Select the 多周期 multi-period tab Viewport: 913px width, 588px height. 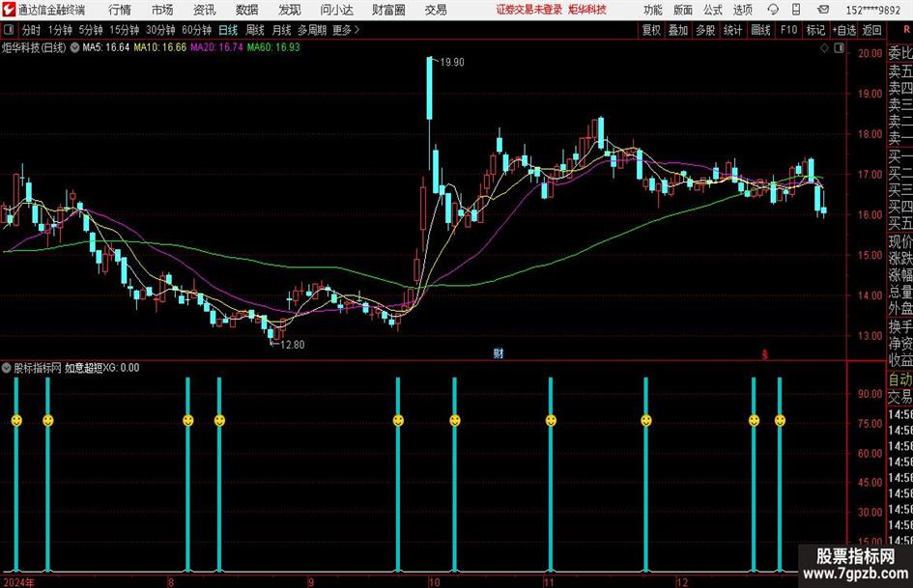311,30
